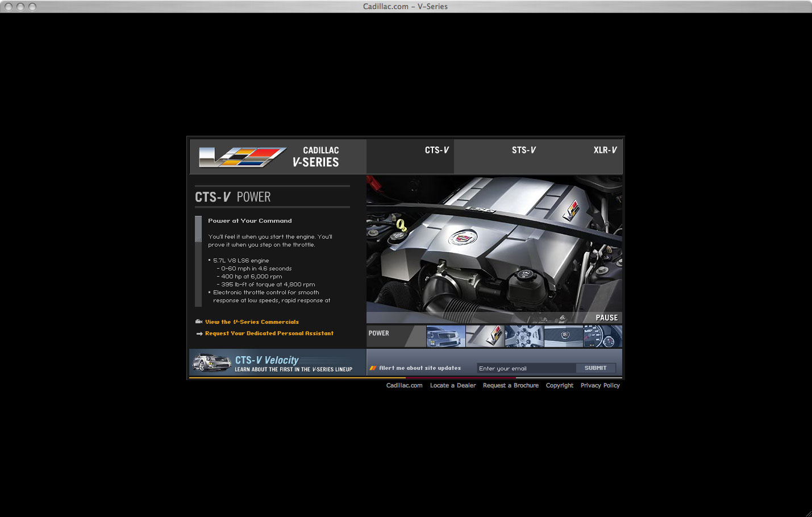Screen dimensions: 812x517
Task: Select the V-badge engine thumbnail
Action: click(485, 336)
